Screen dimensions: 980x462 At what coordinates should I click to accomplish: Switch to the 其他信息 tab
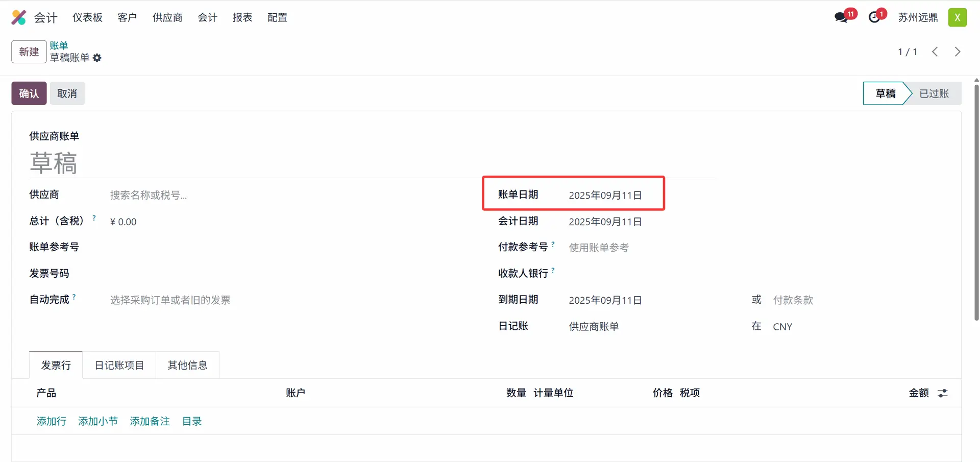click(187, 365)
